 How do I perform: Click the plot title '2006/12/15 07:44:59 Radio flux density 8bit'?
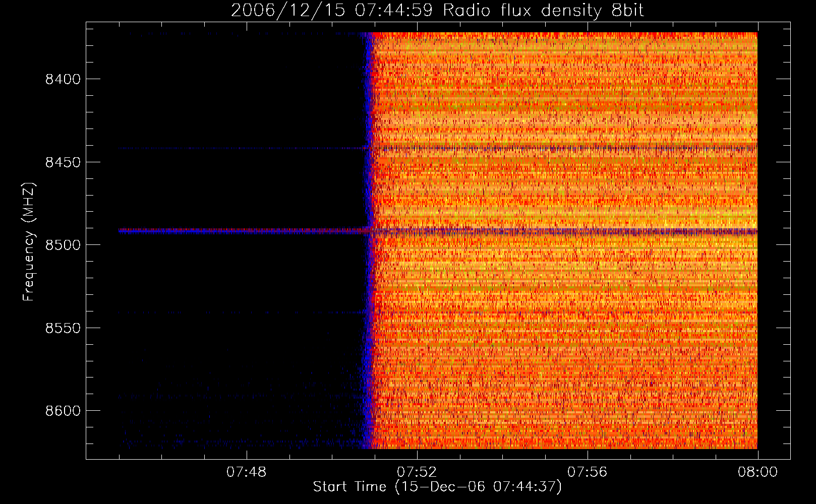pos(437,10)
